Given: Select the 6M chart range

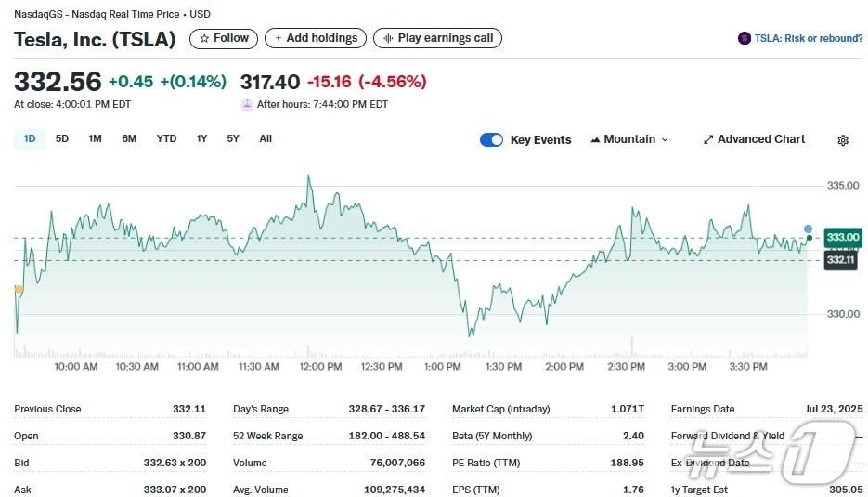Looking at the screenshot, I should (x=129, y=138).
